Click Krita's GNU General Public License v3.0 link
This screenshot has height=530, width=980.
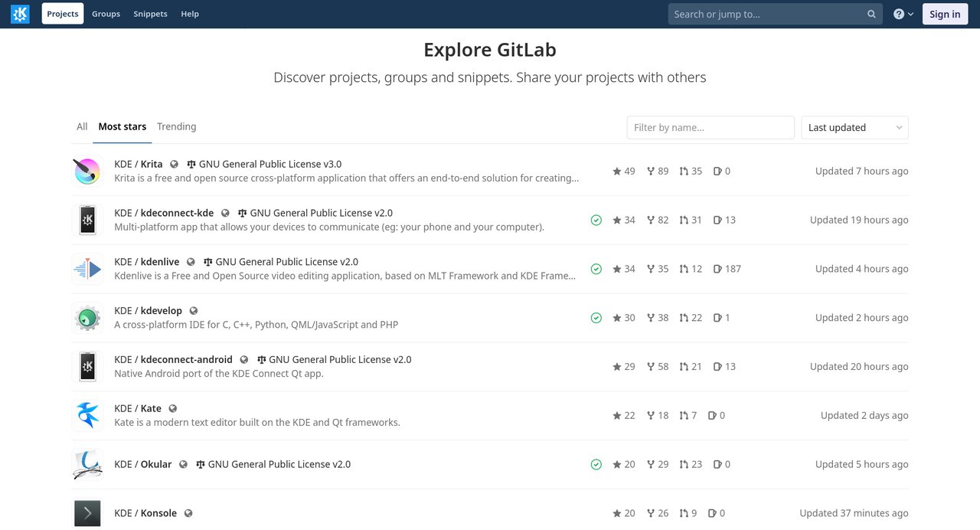click(264, 164)
